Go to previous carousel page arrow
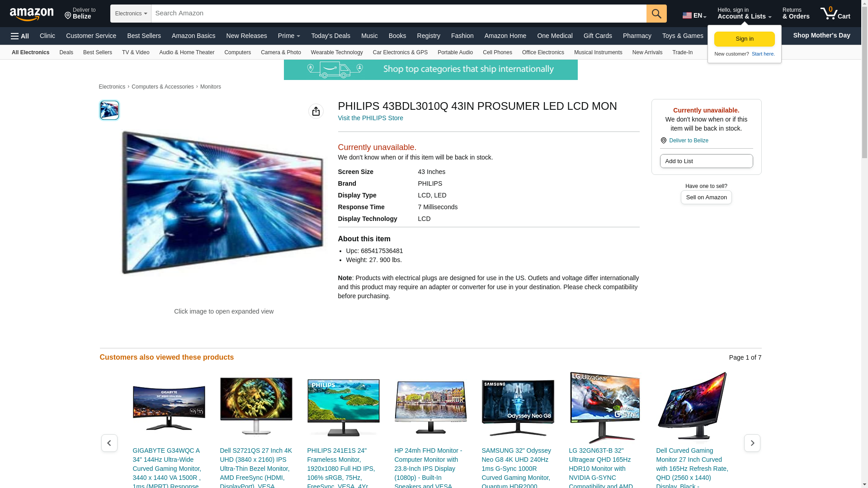868x488 pixels. point(109,443)
